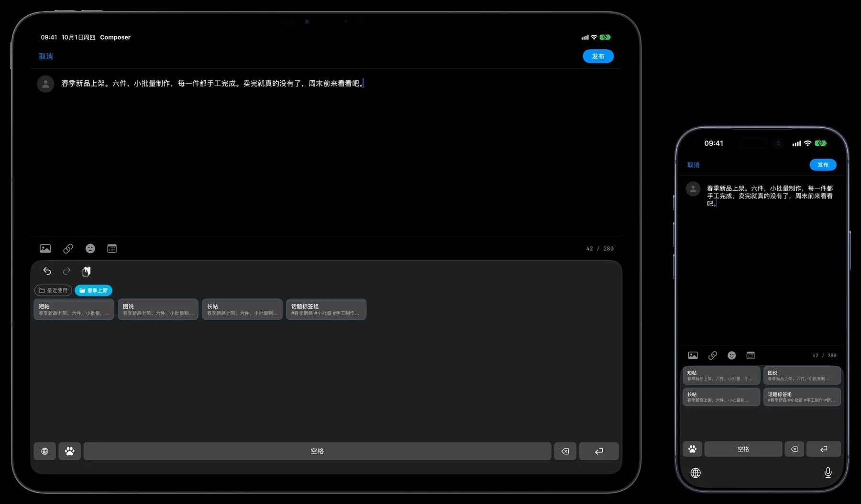This screenshot has width=861, height=504.
Task: Tap the iPad insert link icon
Action: click(x=68, y=249)
